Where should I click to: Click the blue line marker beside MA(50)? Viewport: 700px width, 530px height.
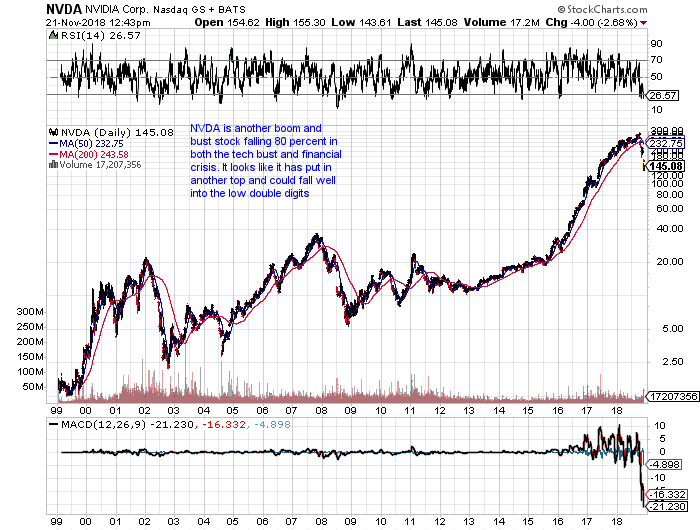(x=53, y=144)
